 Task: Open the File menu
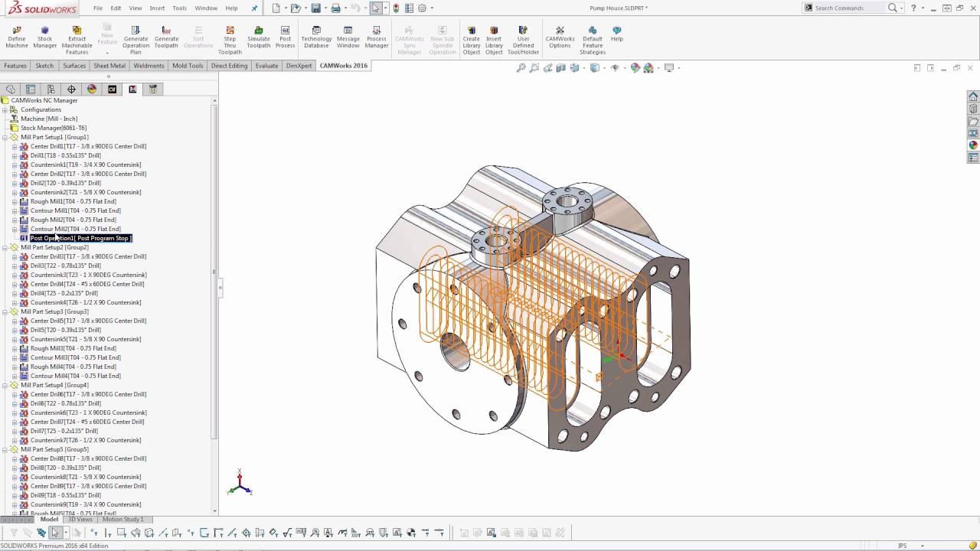pos(98,8)
